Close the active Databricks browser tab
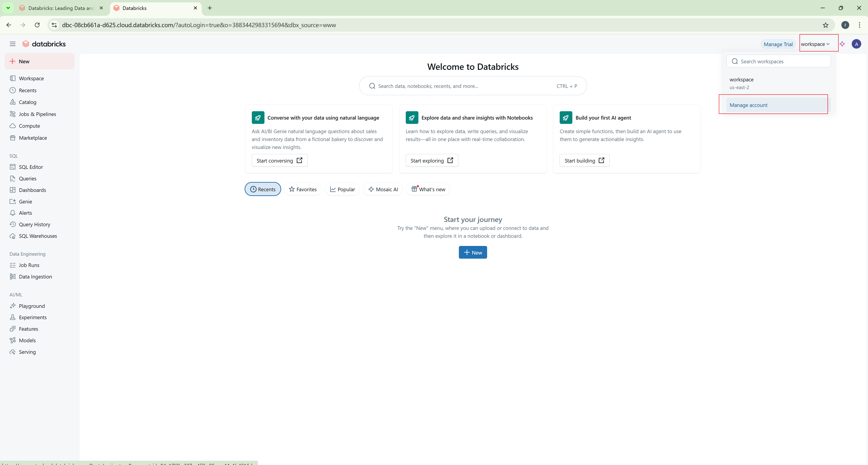The image size is (868, 465). 196,8
